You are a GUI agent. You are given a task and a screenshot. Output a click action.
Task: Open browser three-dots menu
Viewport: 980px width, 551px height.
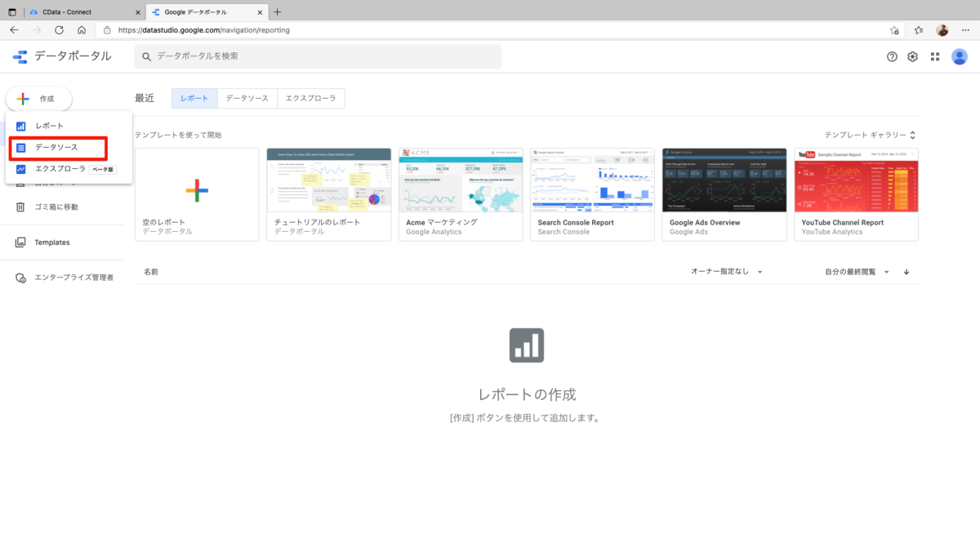click(965, 29)
